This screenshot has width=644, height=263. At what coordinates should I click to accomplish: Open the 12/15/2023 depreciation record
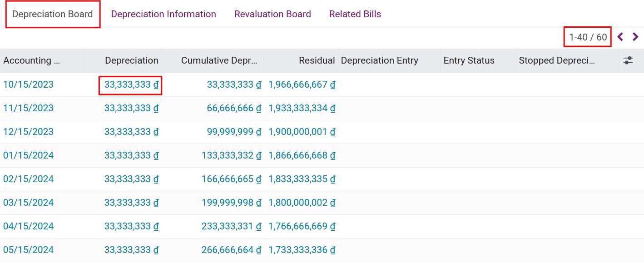point(28,132)
